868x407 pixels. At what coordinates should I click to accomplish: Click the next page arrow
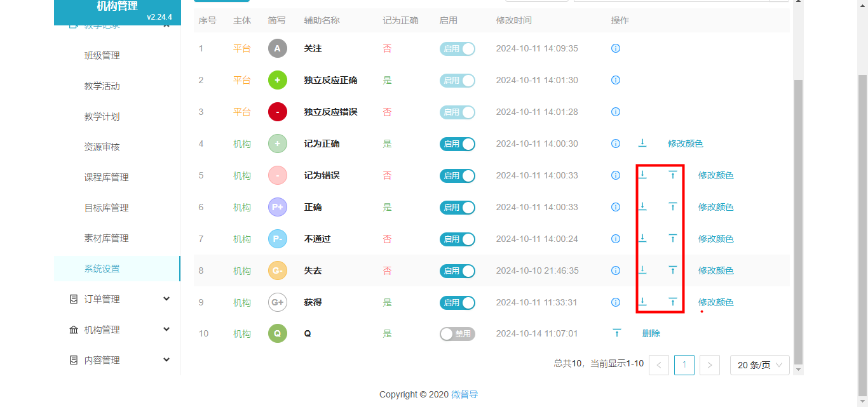(710, 365)
